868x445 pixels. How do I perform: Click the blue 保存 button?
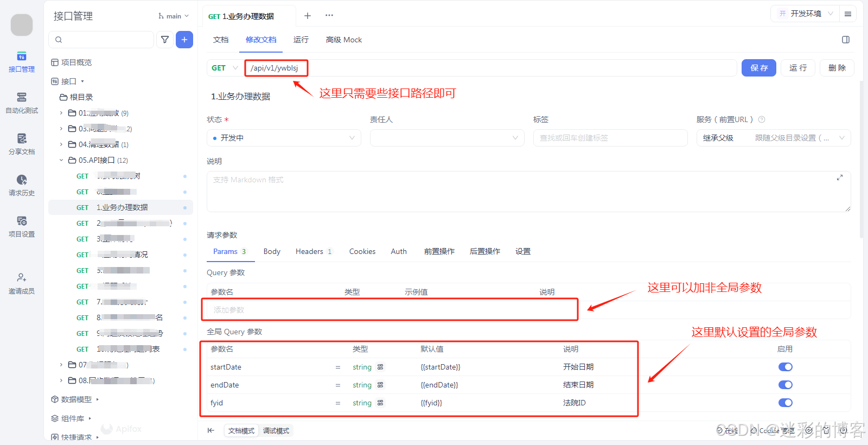(759, 68)
